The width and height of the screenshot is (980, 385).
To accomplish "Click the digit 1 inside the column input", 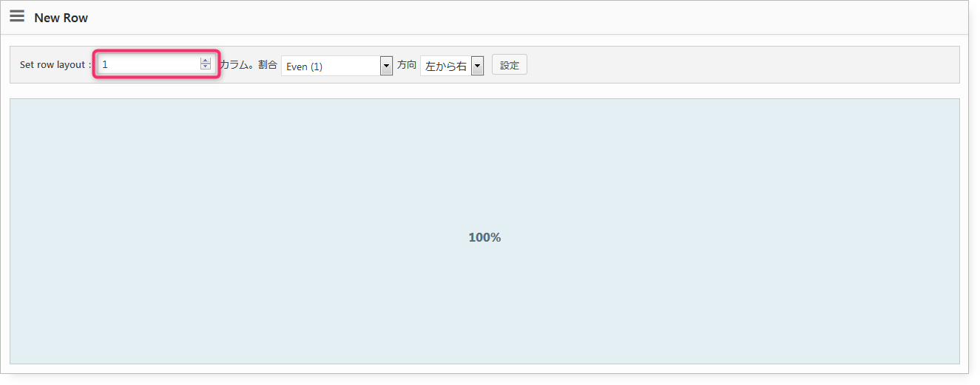I will 105,65.
